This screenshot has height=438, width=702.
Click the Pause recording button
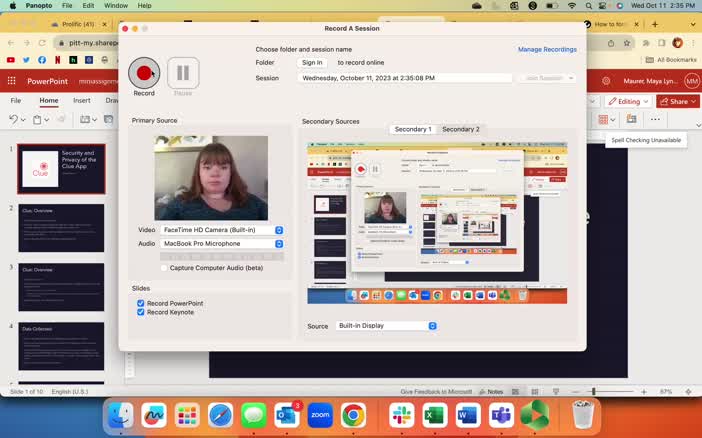(x=183, y=73)
